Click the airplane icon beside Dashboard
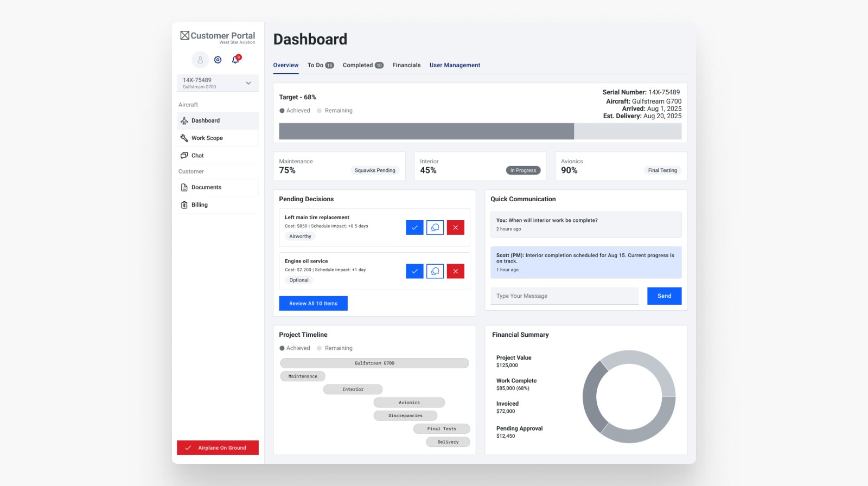 pyautogui.click(x=184, y=121)
